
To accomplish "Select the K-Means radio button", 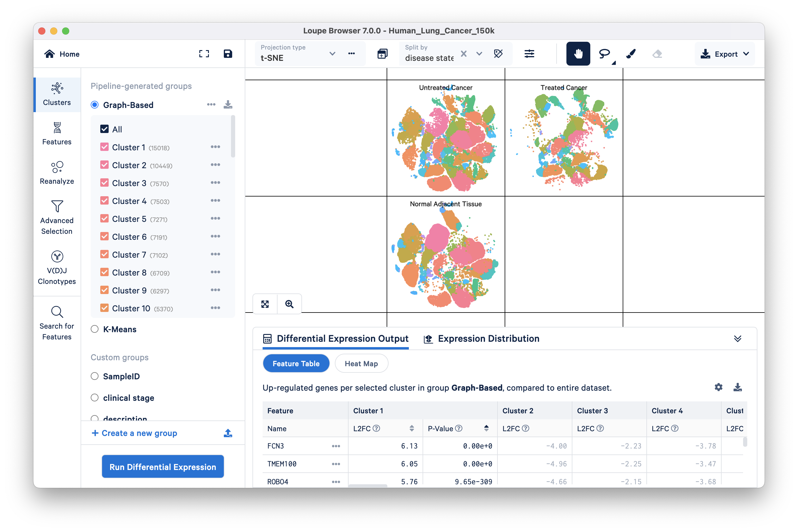I will (95, 329).
